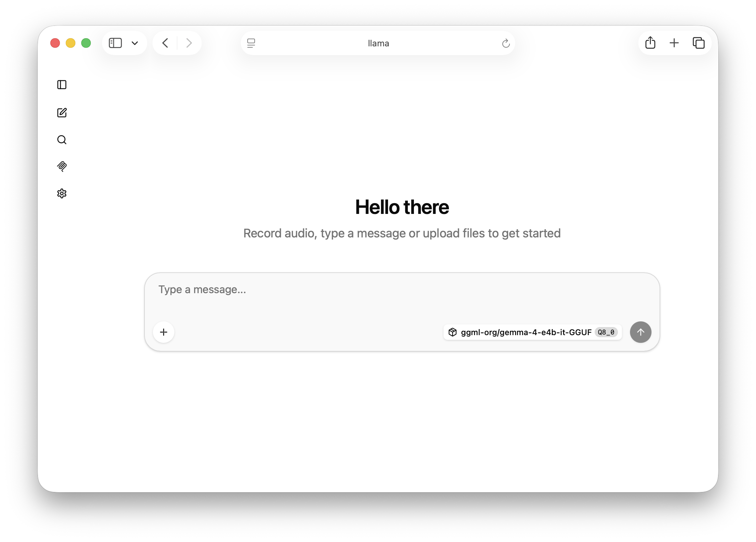
Task: Send message with the arrow-up button
Action: click(640, 332)
